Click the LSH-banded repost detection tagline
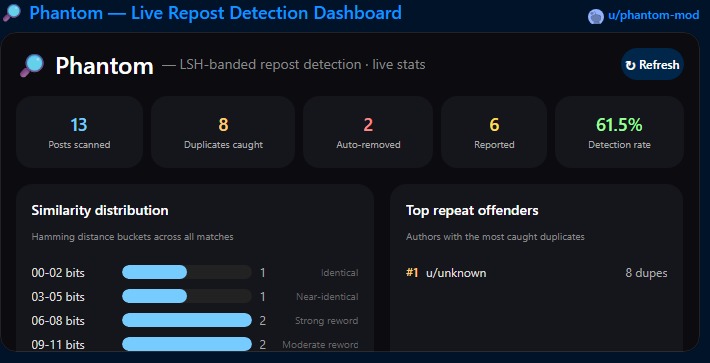The width and height of the screenshot is (710, 363). click(x=293, y=65)
